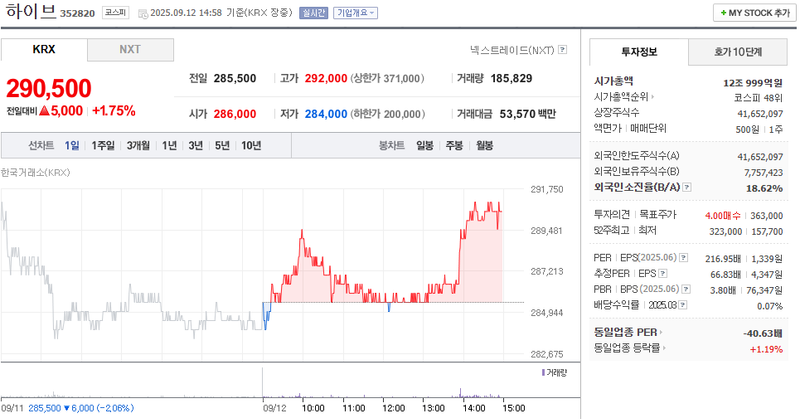800x419 pixels.
Task: Click the intraday price chart area
Action: [263, 275]
